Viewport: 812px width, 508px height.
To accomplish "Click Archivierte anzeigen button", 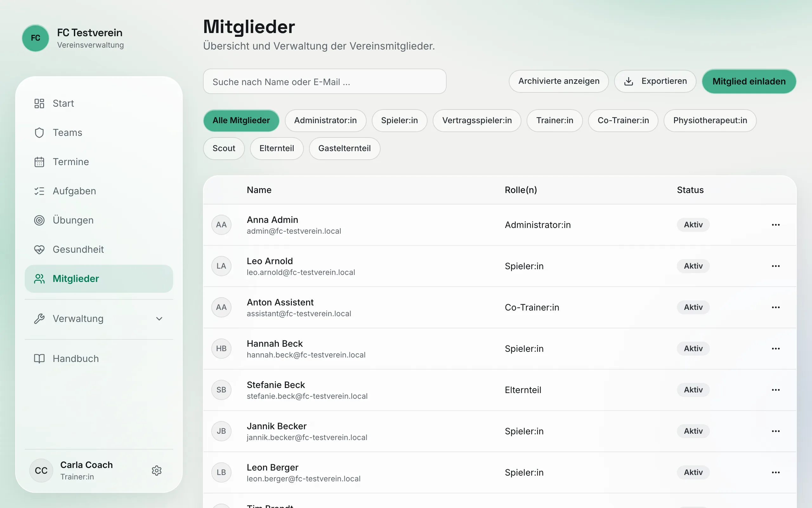I will pos(559,81).
